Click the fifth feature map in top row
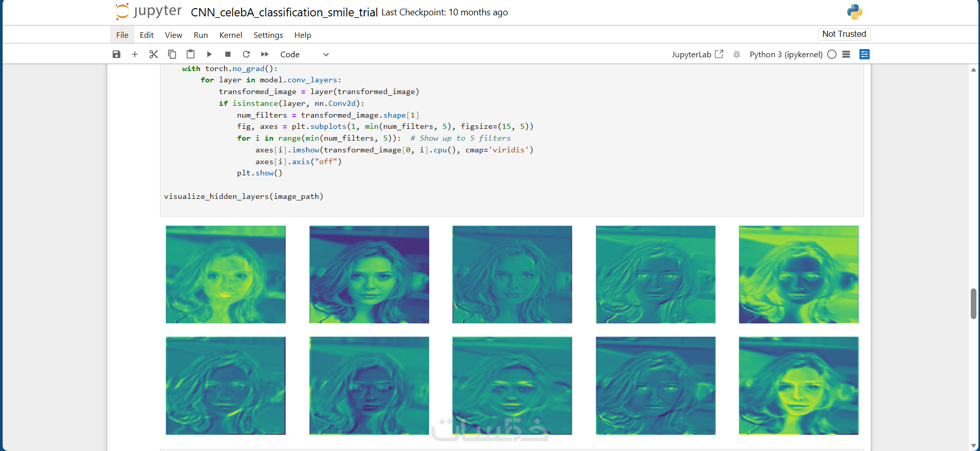 tap(799, 275)
